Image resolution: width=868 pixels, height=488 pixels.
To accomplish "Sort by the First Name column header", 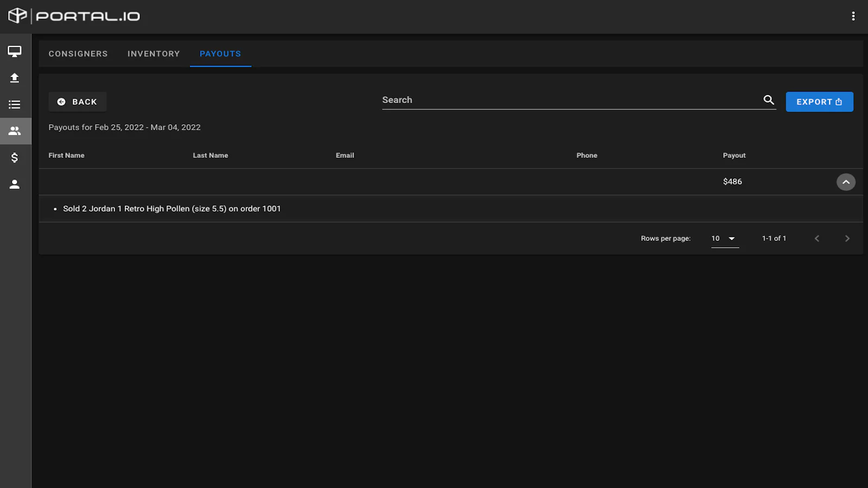I will [66, 155].
